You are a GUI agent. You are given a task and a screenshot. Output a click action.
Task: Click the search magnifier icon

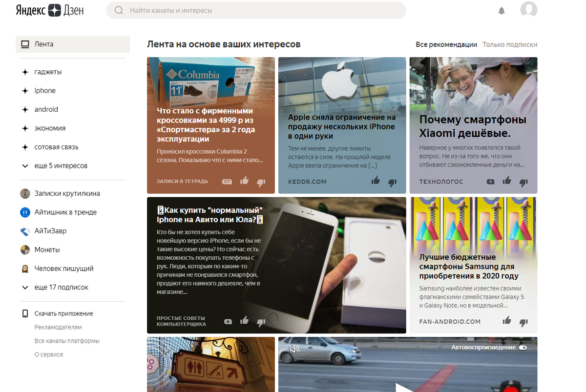[118, 10]
